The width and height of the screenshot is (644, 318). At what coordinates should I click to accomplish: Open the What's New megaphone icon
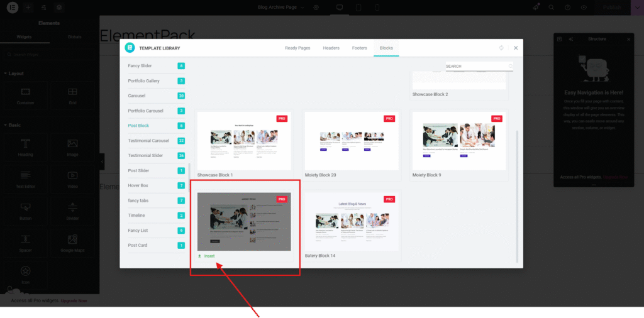[536, 8]
